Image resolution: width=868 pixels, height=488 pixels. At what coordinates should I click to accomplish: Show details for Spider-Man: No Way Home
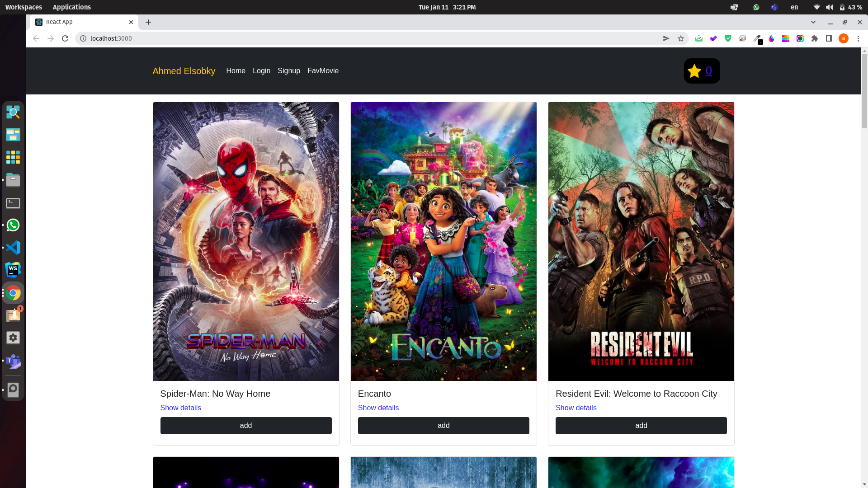(180, 408)
